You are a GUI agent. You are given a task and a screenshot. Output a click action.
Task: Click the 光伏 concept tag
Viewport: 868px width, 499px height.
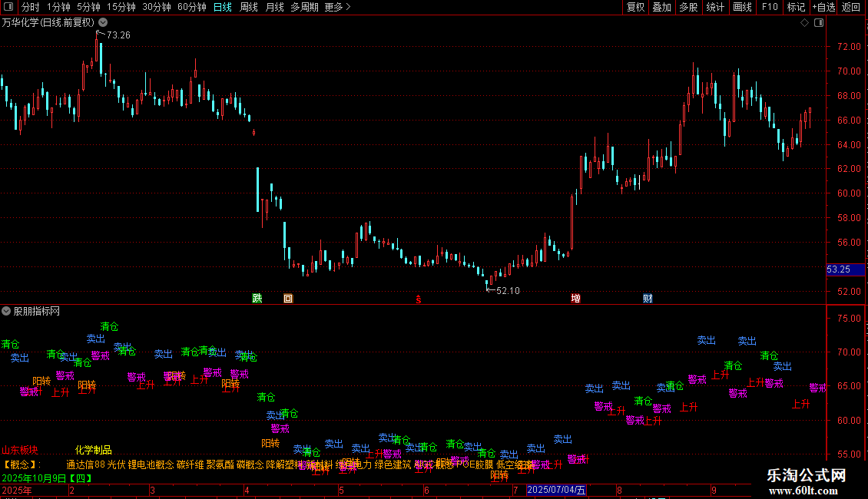(116, 464)
